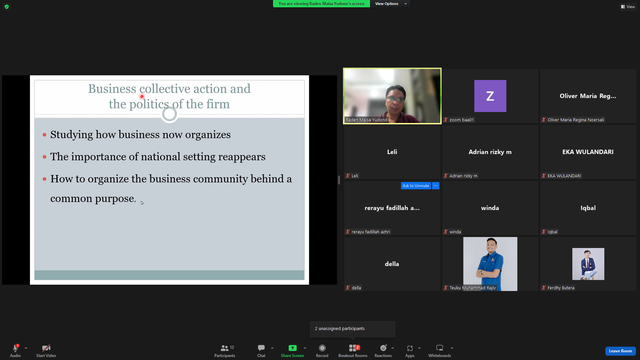
Task: Open the Reactions menu icon
Action: [383, 348]
